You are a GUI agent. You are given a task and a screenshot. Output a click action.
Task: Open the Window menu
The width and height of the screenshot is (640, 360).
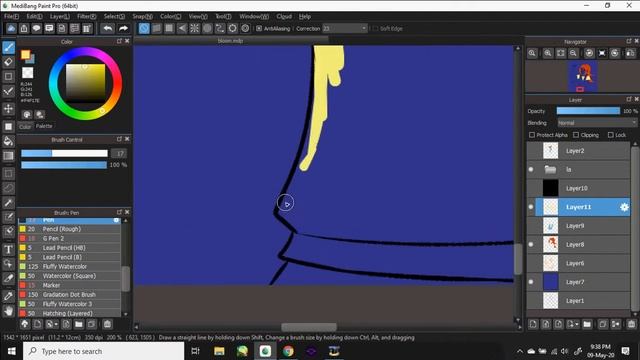[x=254, y=16]
